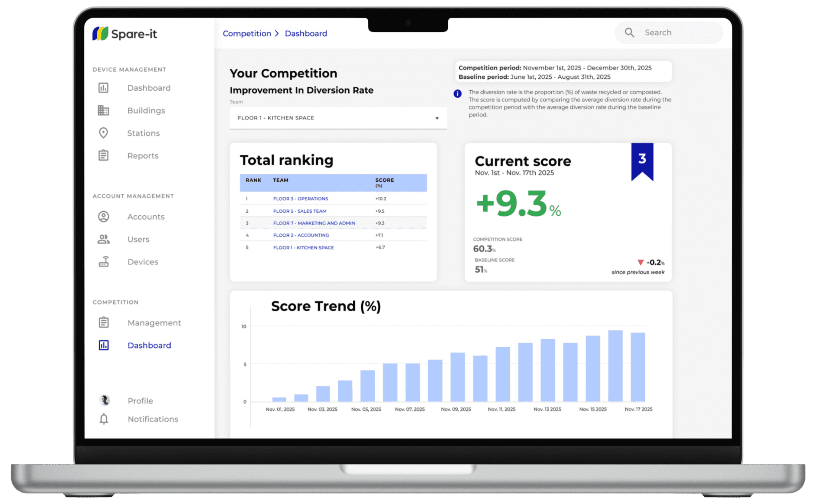Click the Nov. 17 2025 chart bar
The width and height of the screenshot is (816, 504).
click(x=638, y=367)
